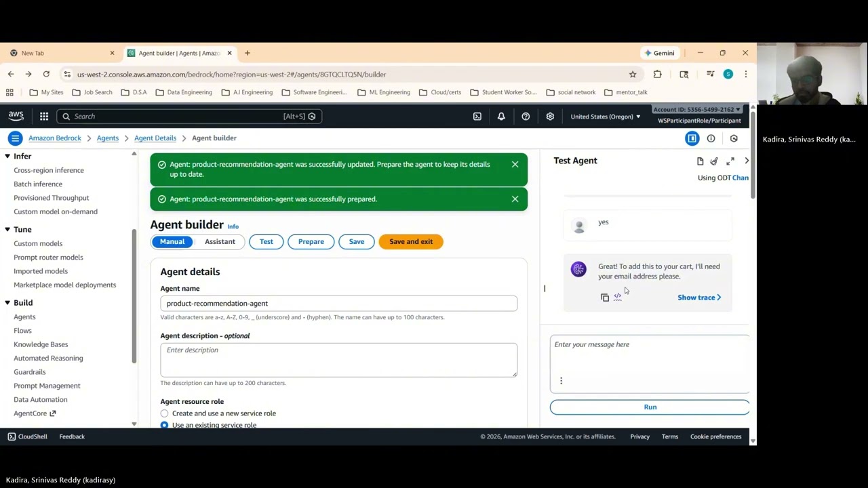Open the Chrome apps grid in the bookmarks bar
The image size is (868, 488).
9,92
